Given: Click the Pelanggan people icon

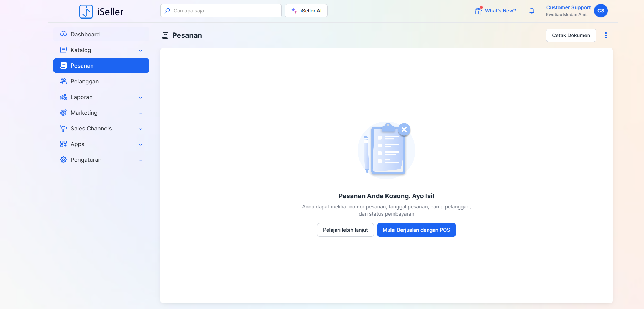Looking at the screenshot, I should point(63,81).
